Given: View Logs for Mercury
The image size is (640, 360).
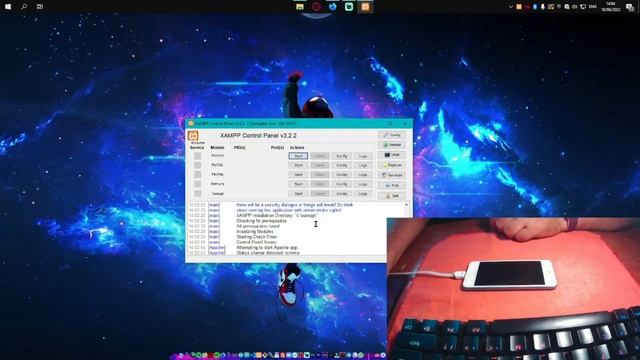Looking at the screenshot, I should 363,184.
